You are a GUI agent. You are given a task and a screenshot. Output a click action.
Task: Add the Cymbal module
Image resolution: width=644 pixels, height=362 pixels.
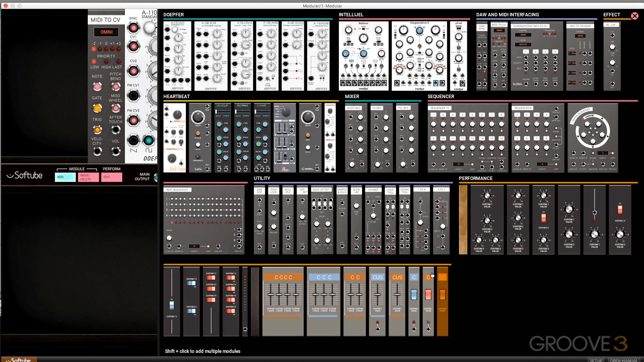pos(310,138)
